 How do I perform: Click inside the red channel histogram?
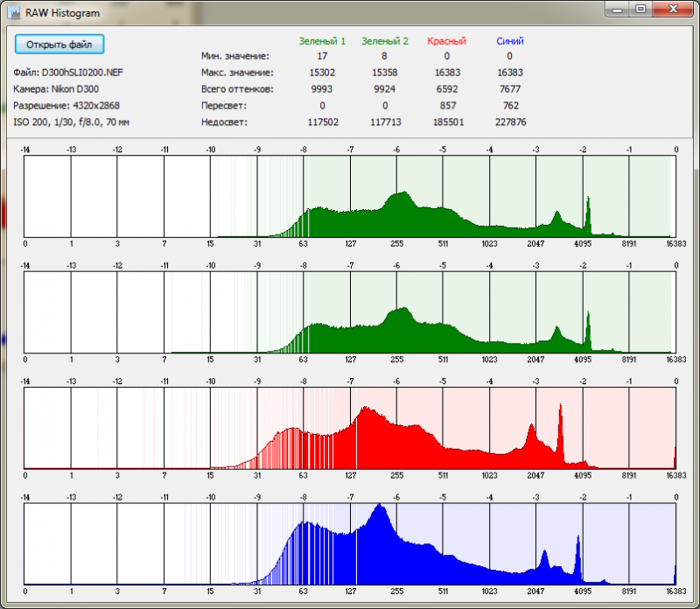350,428
